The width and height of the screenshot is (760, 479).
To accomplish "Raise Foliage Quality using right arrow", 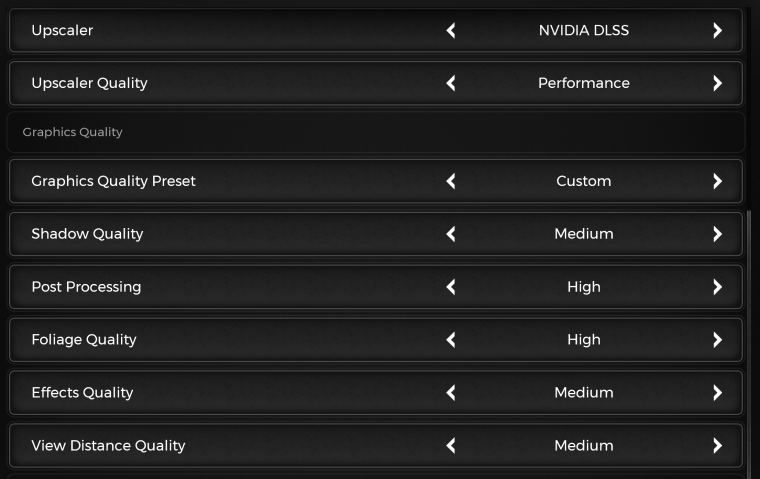I will point(717,340).
